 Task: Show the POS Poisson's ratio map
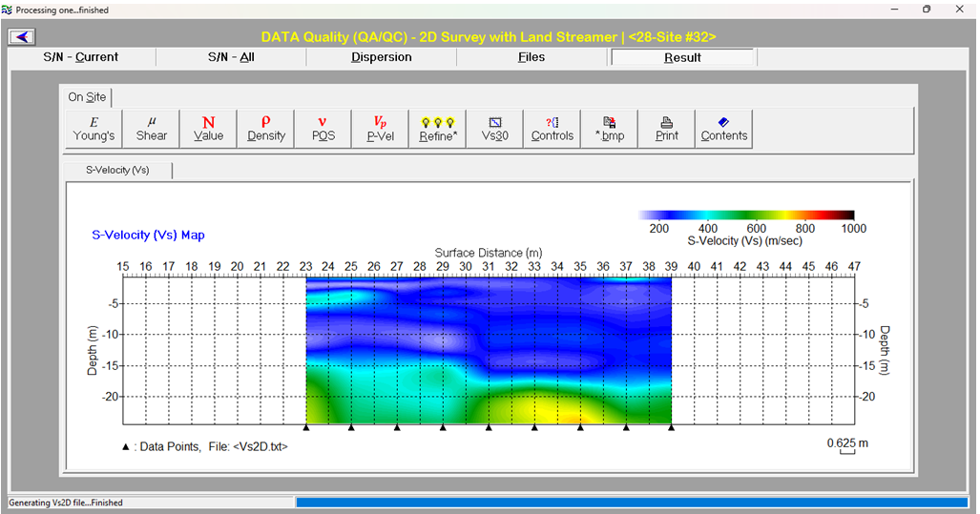[x=323, y=129]
